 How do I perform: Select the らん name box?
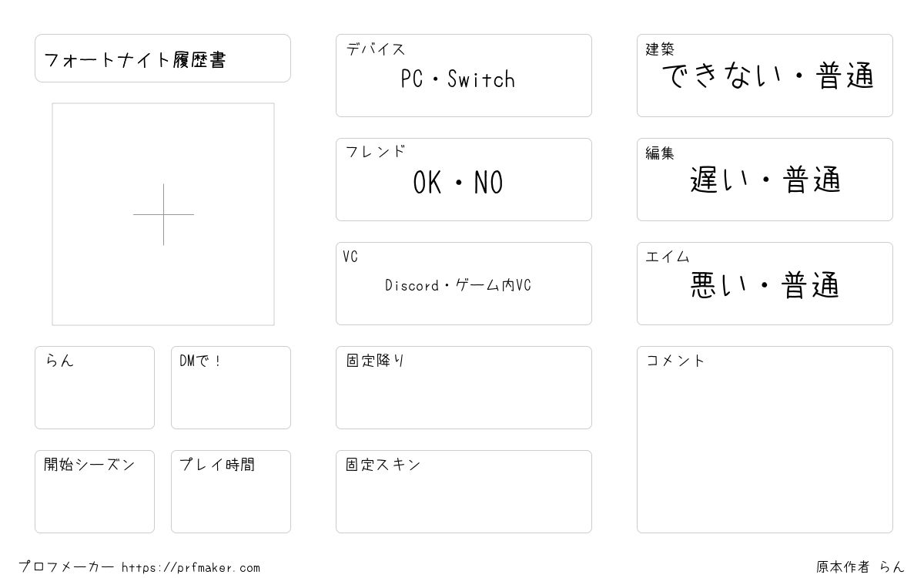[95, 388]
